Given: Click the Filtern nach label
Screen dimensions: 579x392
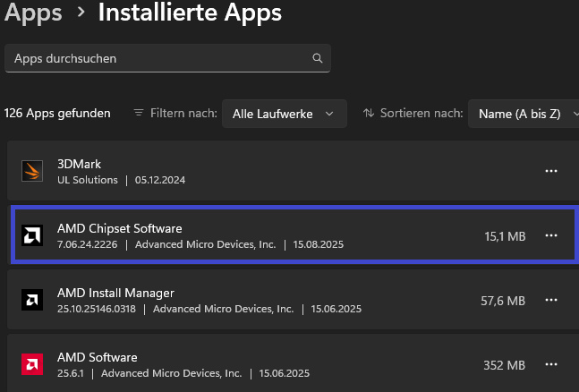Looking at the screenshot, I should [183, 113].
